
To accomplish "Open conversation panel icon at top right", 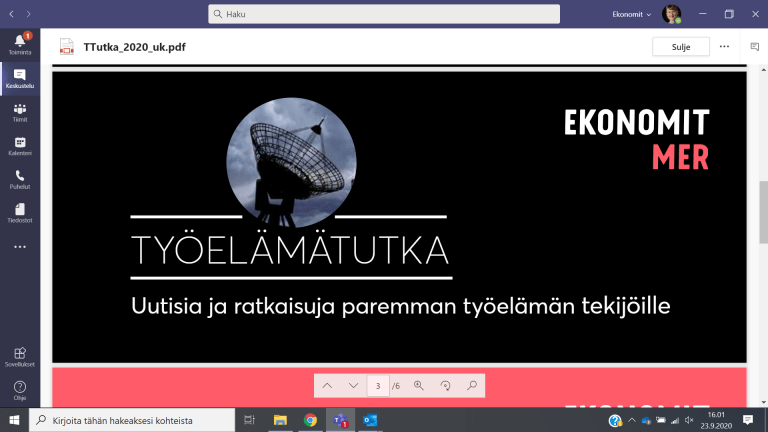I will [755, 46].
